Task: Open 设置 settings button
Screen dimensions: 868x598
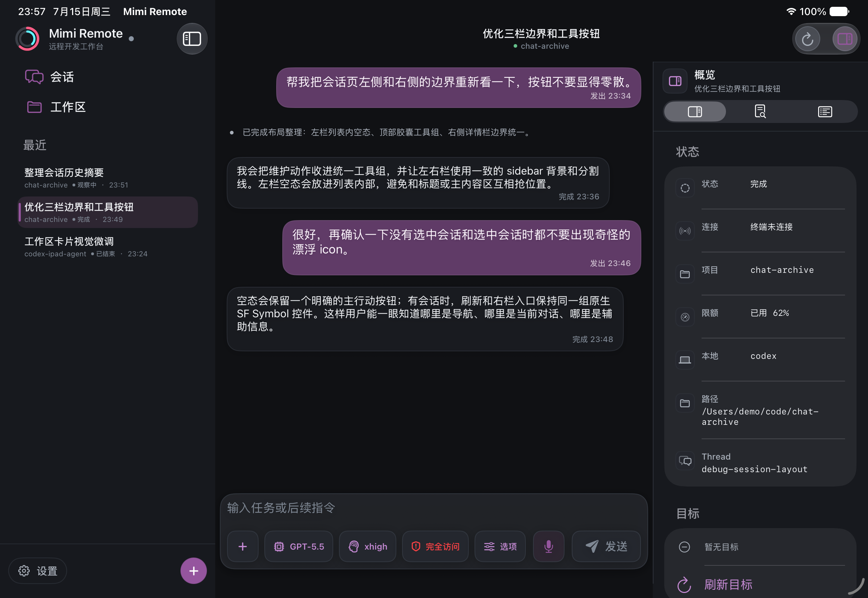Action: tap(37, 571)
